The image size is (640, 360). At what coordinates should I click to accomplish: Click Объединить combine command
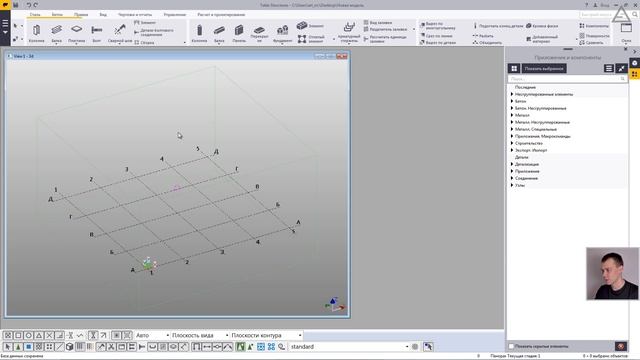pos(487,42)
